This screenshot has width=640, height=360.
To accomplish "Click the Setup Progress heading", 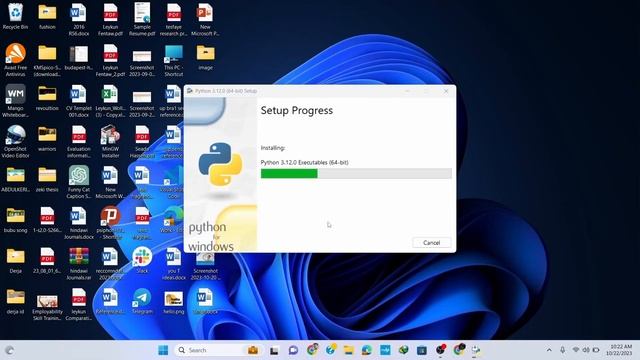I will (x=297, y=111).
